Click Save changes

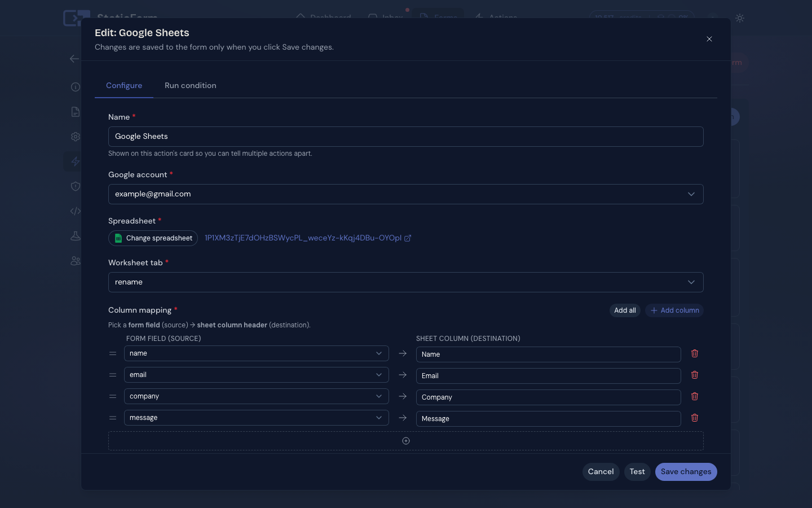(x=686, y=472)
